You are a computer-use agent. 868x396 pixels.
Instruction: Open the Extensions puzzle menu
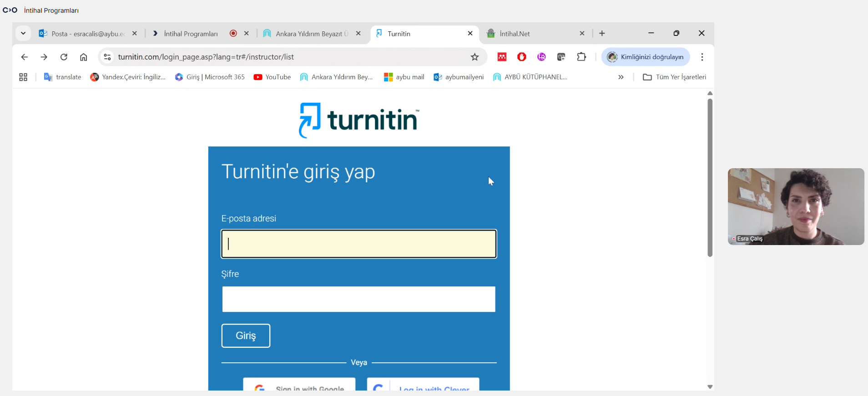point(581,57)
